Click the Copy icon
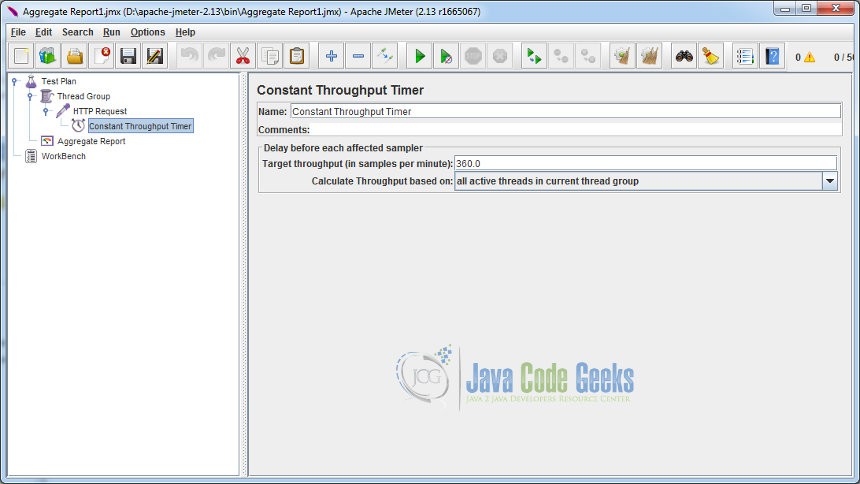Screen dimensions: 860x484 click(x=270, y=56)
